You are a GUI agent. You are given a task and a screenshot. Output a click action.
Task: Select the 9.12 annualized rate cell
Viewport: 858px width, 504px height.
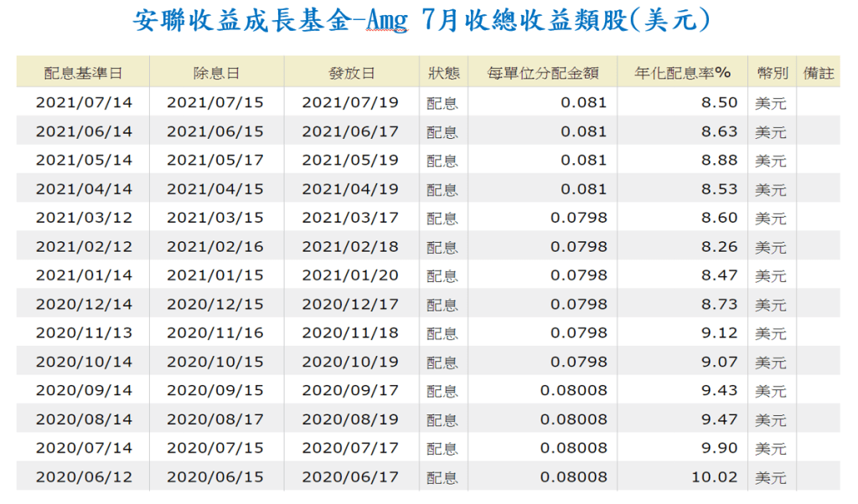coord(721,333)
